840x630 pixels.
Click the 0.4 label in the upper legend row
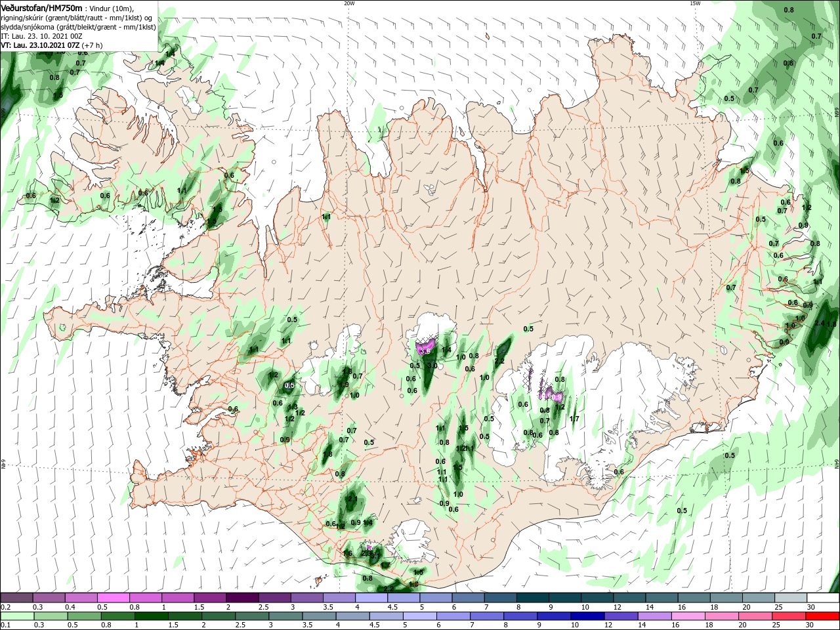coord(70,607)
